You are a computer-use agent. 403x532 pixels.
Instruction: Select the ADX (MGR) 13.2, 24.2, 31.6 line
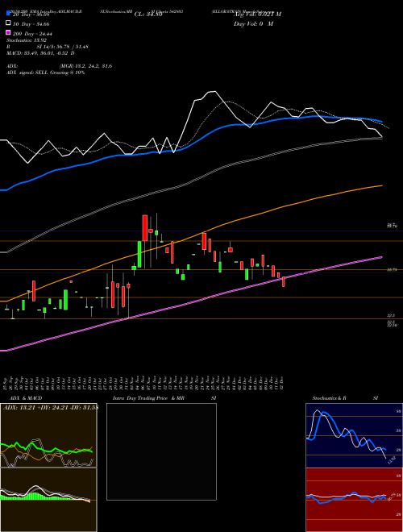(x=59, y=66)
